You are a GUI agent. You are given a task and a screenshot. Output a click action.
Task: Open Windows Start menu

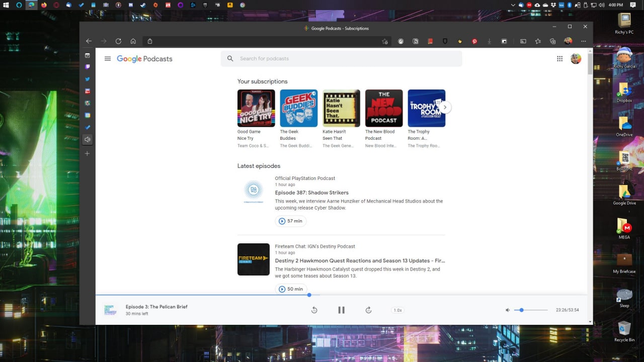6,5
